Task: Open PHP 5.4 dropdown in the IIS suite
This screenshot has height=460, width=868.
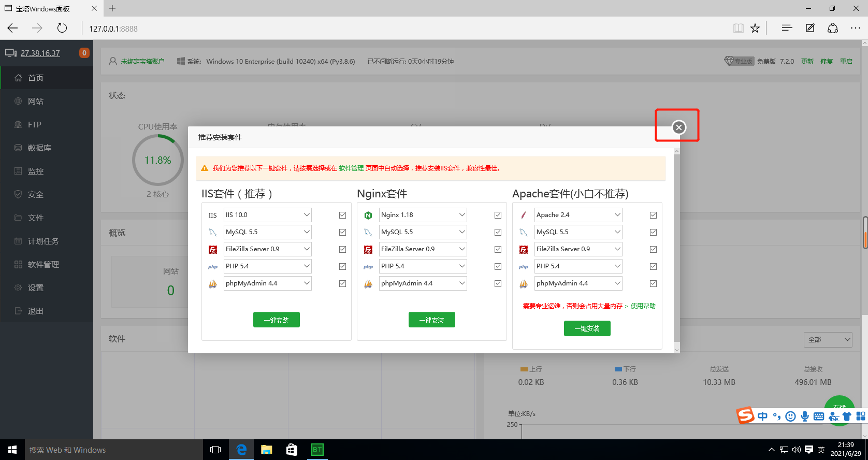Action: pos(268,266)
